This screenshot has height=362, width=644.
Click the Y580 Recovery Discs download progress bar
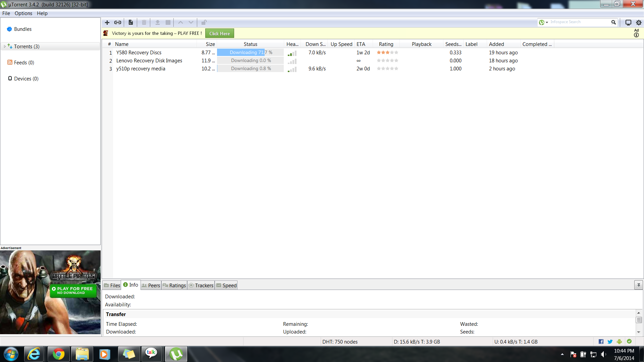(x=250, y=53)
